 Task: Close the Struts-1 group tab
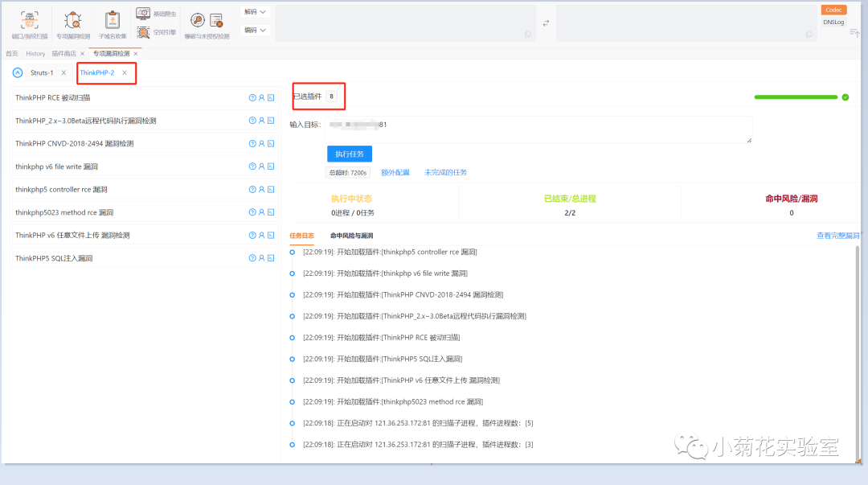(63, 72)
